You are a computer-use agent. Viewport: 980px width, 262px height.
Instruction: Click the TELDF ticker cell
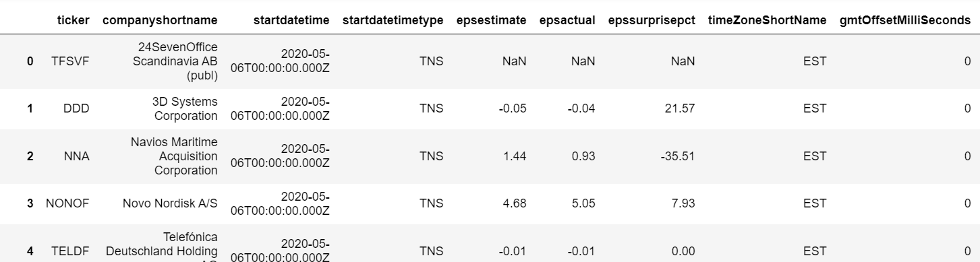coord(70,251)
